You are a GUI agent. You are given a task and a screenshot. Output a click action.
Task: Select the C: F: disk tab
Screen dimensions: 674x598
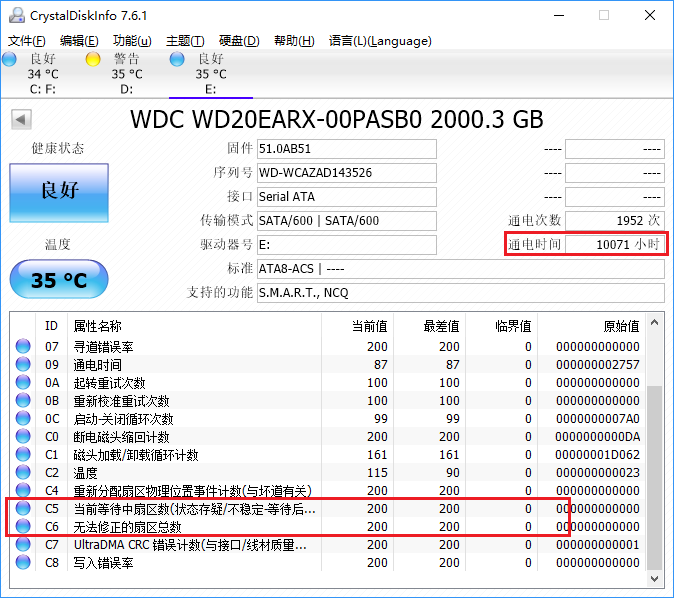43,74
